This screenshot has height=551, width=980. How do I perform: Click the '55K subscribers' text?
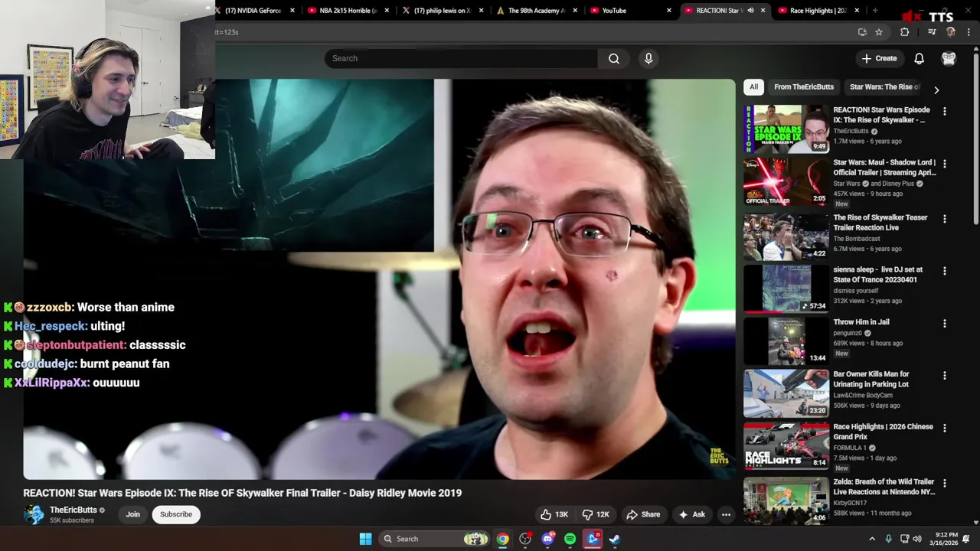[x=72, y=520]
